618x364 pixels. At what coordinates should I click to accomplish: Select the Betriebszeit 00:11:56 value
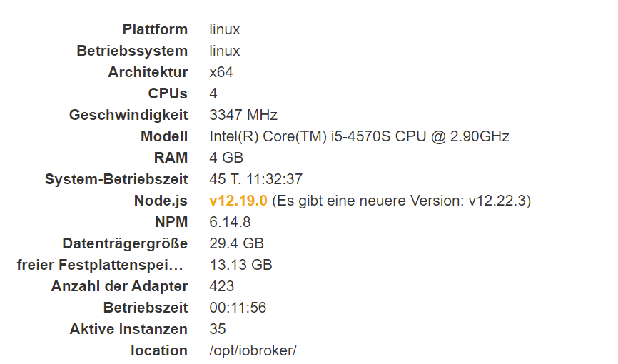coord(238,308)
